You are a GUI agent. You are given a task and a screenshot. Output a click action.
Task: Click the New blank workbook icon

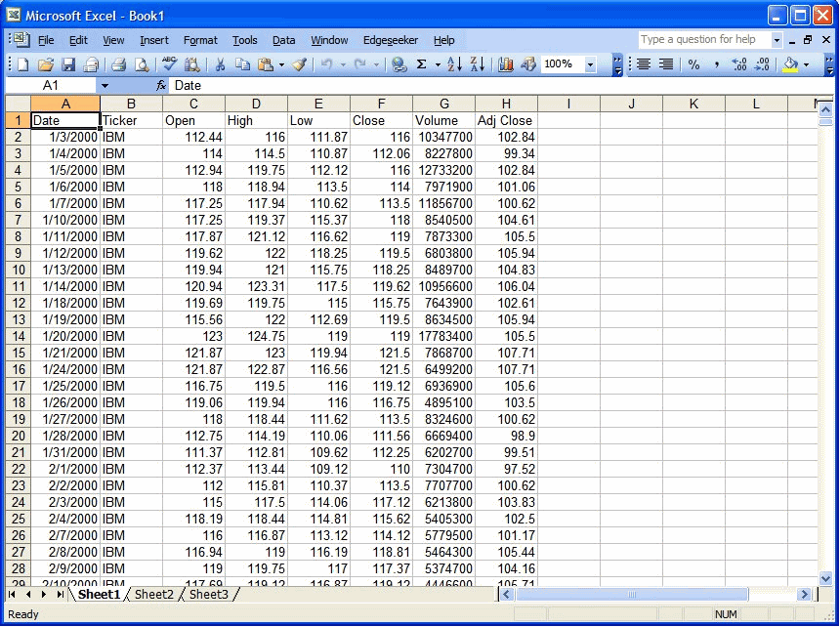(x=23, y=64)
